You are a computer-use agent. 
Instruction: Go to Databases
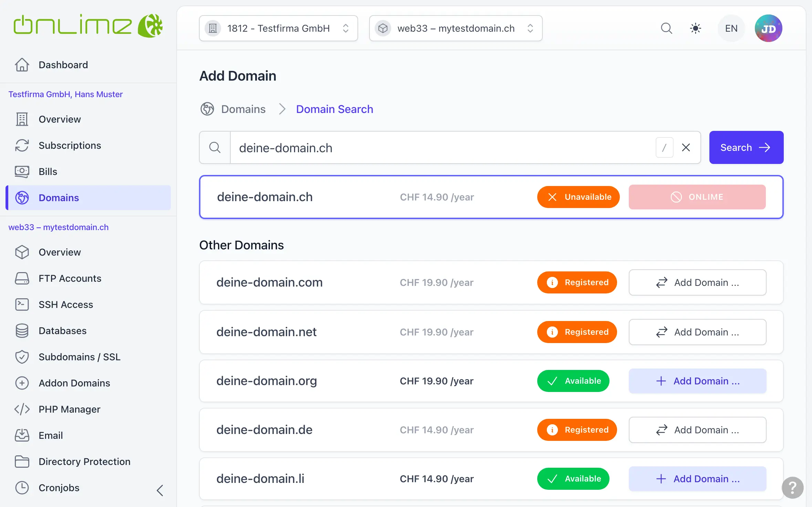click(88, 331)
